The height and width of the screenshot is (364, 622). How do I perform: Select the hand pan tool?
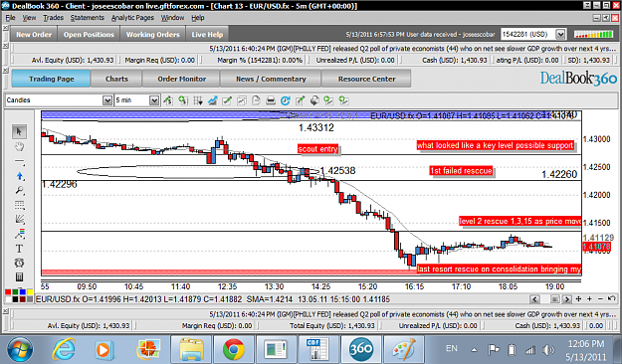(19, 147)
